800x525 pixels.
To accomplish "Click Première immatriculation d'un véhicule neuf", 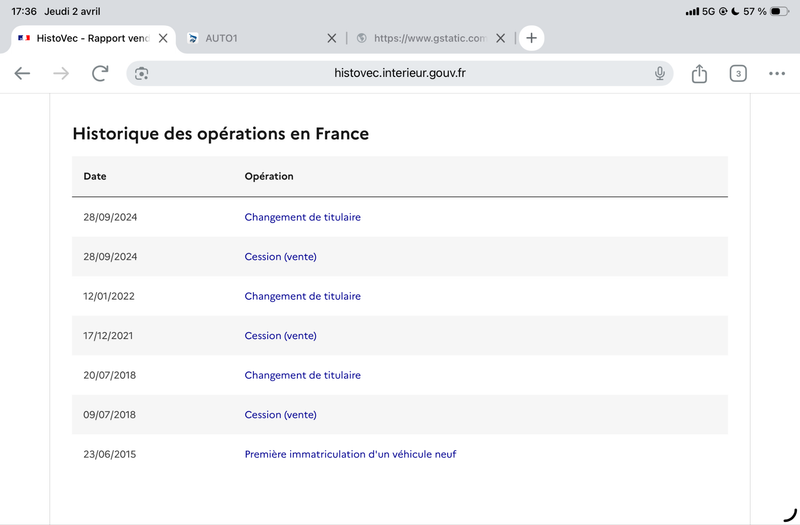I will 350,454.
